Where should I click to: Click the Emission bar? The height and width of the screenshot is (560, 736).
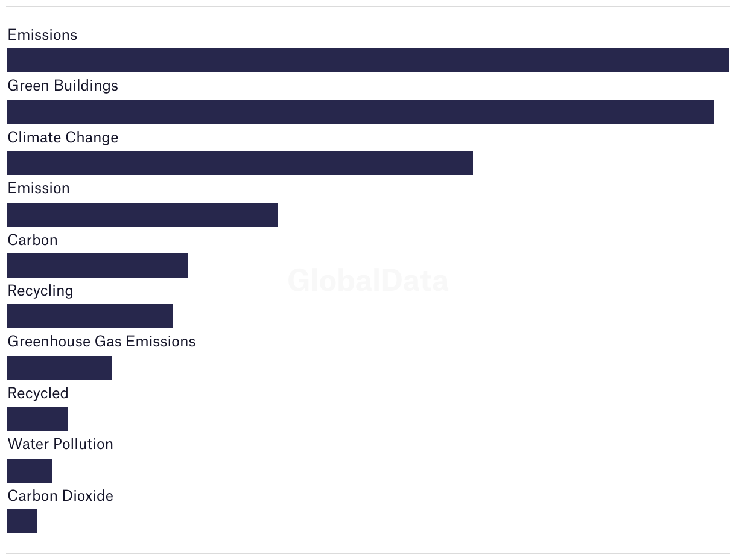(142, 215)
